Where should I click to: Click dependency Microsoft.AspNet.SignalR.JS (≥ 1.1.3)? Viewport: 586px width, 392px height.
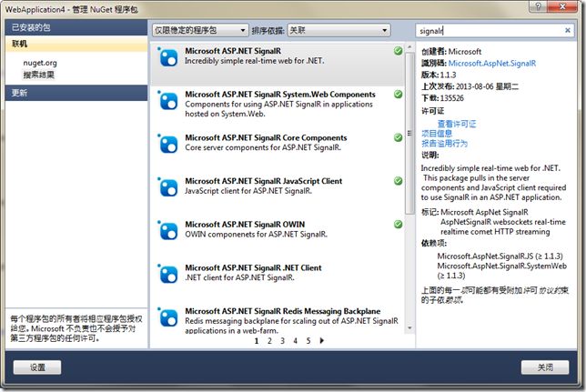[500, 256]
